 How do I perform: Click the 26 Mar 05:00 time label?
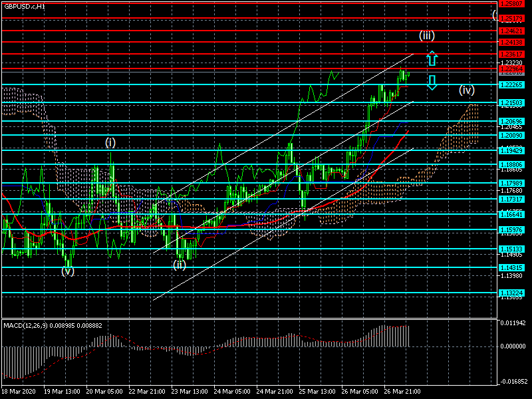[x=360, y=392]
